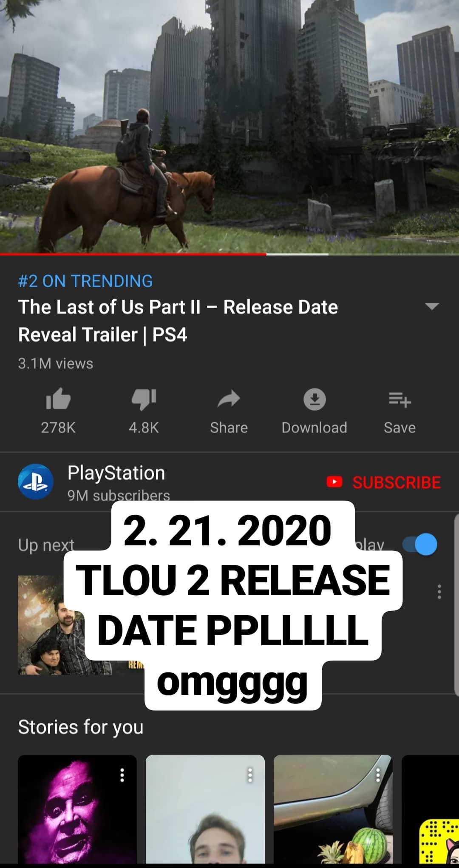The width and height of the screenshot is (459, 868).
Task: Open three-dot menu on the blond man story
Action: click(x=250, y=775)
